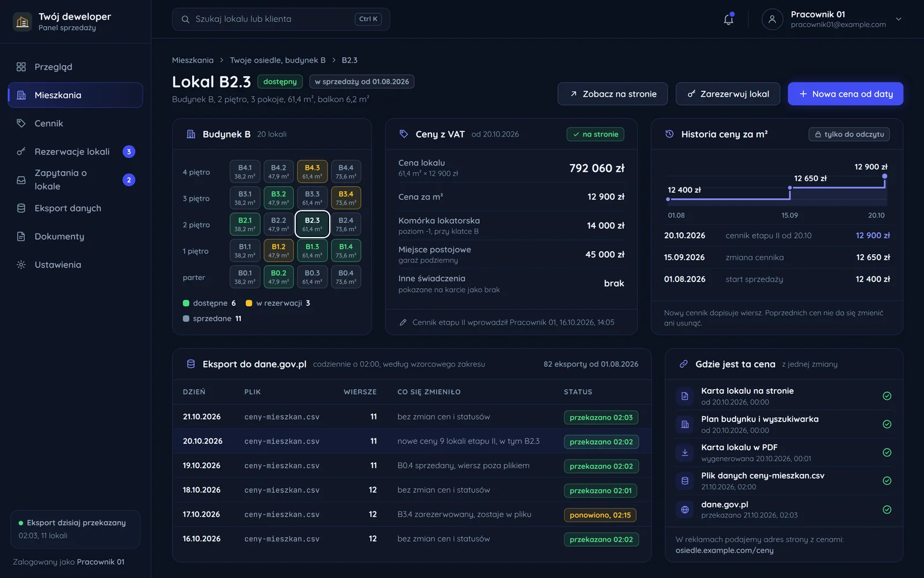Click the Zobacz na stronie button
This screenshot has width=924, height=578.
tap(613, 94)
